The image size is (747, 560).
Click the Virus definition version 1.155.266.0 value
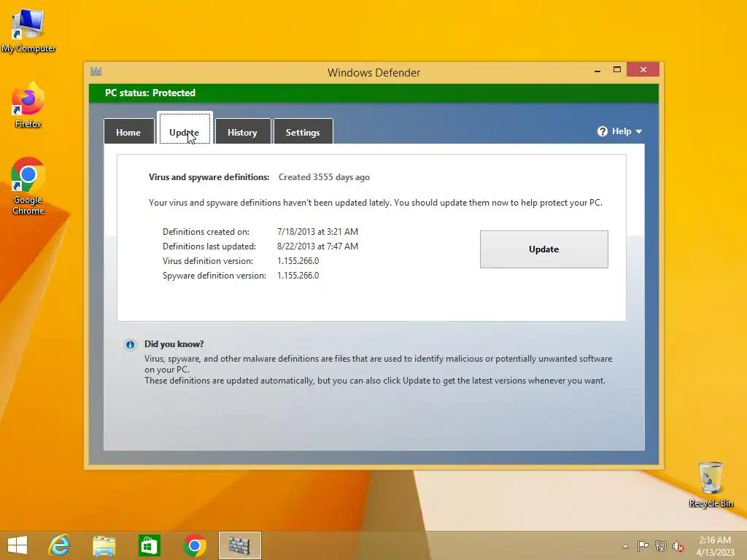(298, 261)
